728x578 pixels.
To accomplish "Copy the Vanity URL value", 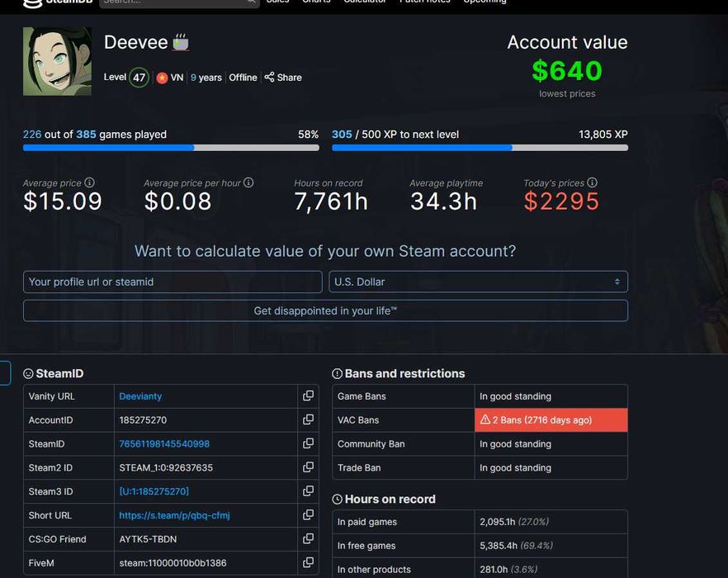I will coord(308,396).
